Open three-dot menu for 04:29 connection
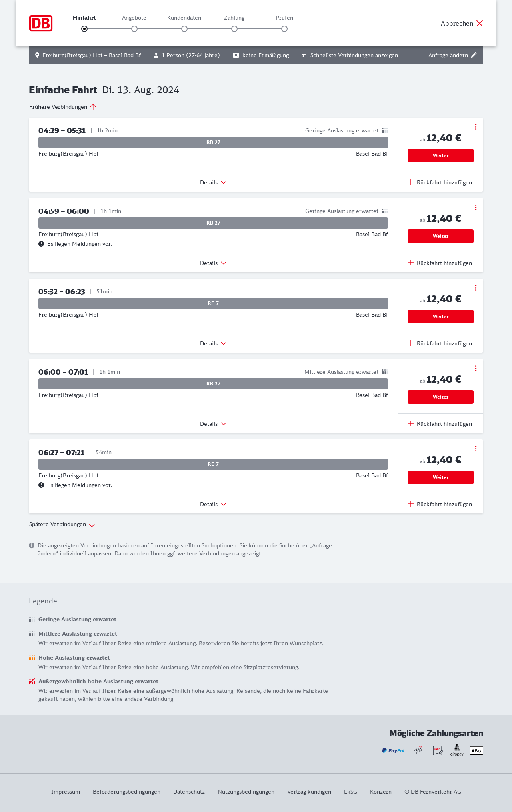 pyautogui.click(x=476, y=127)
